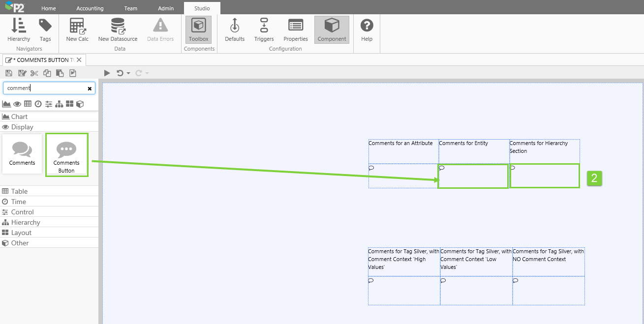Expand the Hierarchy toolbox group
The image size is (644, 324).
click(x=26, y=222)
